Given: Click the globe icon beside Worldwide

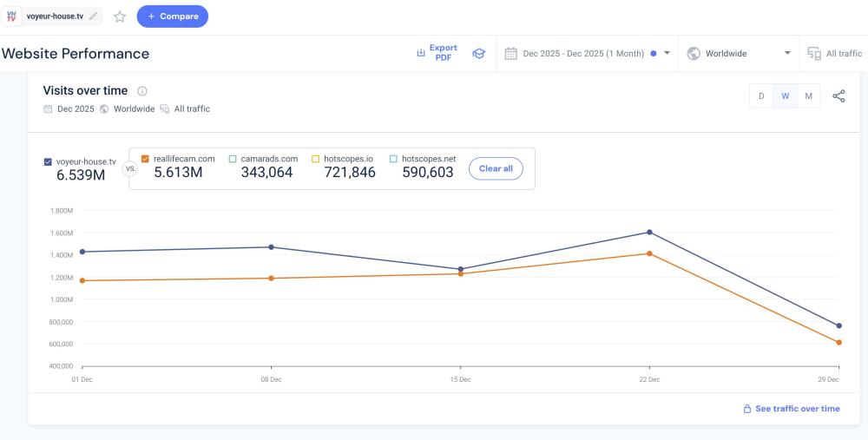Looking at the screenshot, I should (694, 54).
